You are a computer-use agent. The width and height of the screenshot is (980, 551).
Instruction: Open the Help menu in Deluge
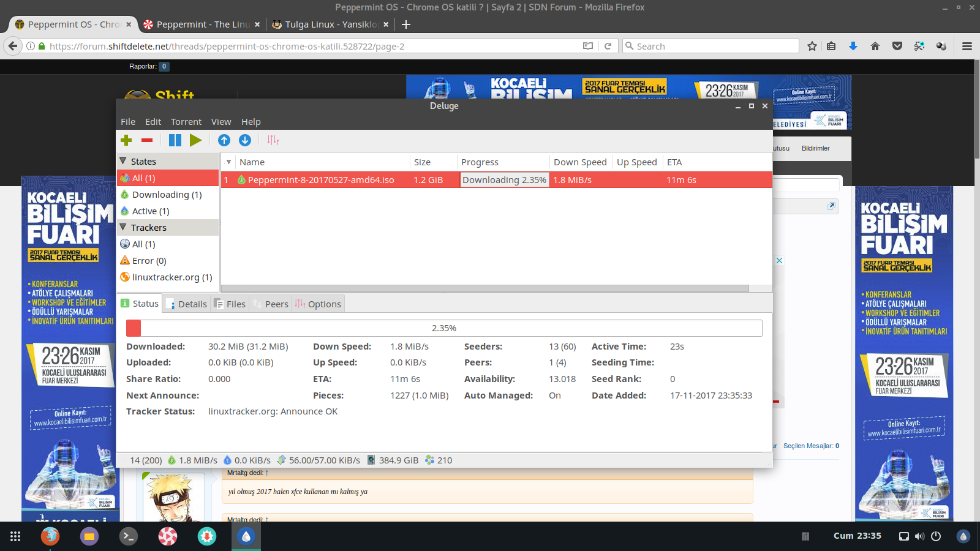[251, 122]
